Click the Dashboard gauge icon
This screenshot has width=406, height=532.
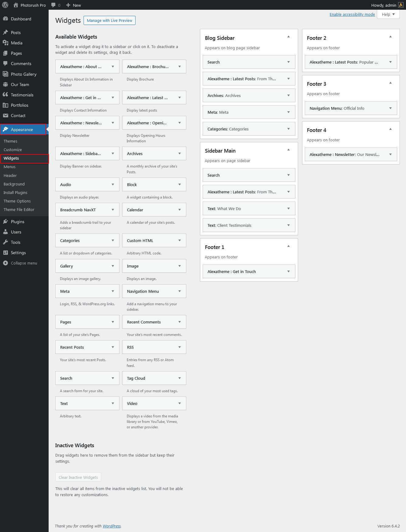[5, 19]
